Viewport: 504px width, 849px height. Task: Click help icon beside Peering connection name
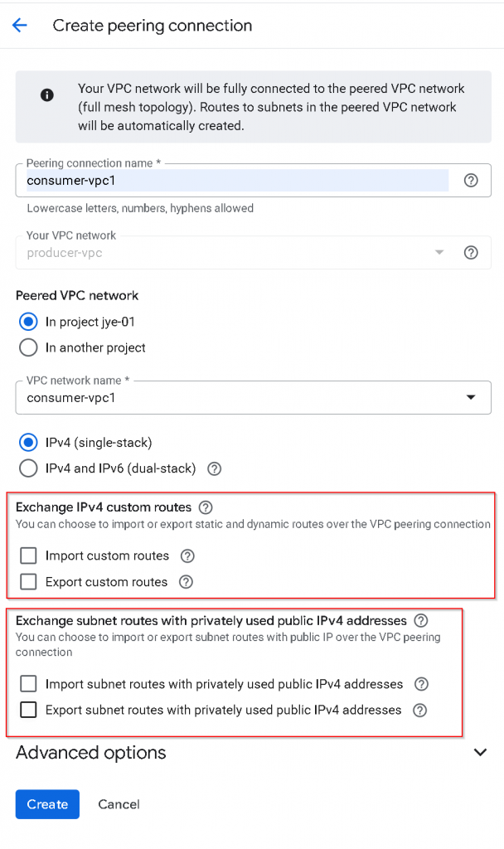click(471, 180)
